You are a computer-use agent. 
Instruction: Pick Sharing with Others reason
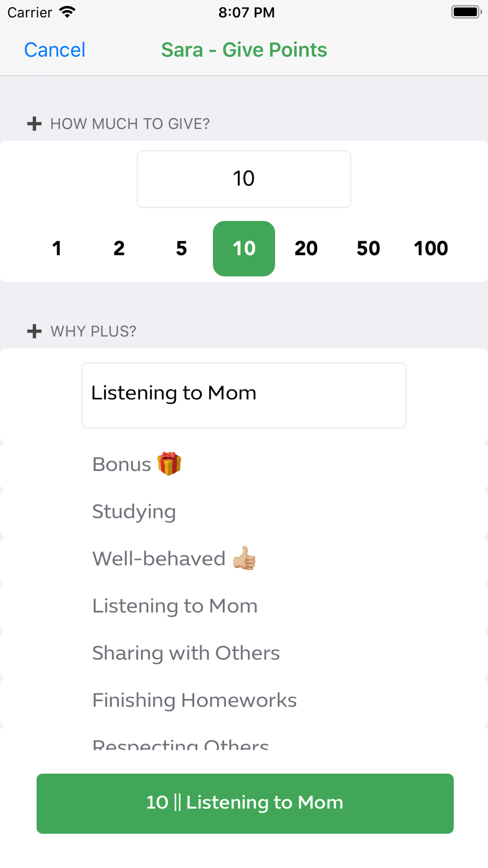click(x=244, y=653)
